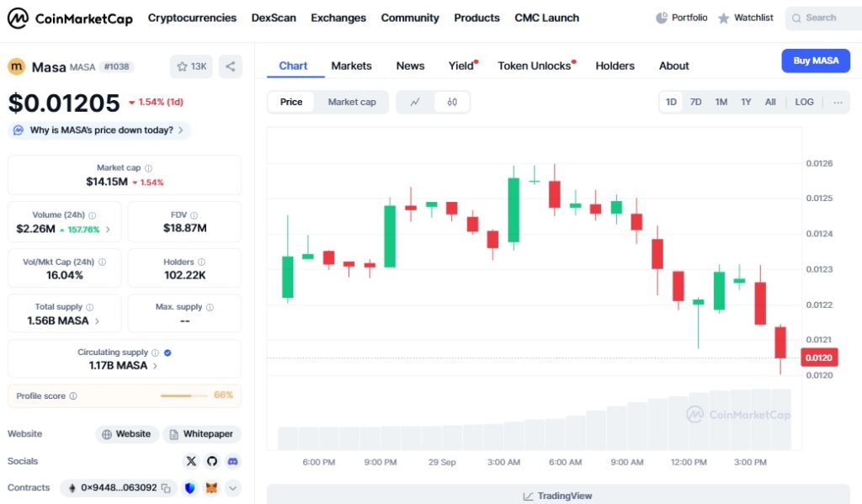This screenshot has height=504, width=862.
Task: Switch to the Markets tab
Action: (351, 66)
